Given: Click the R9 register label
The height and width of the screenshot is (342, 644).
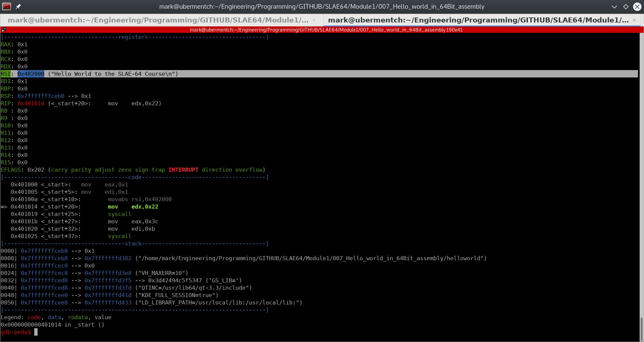Looking at the screenshot, I should pos(4,118).
